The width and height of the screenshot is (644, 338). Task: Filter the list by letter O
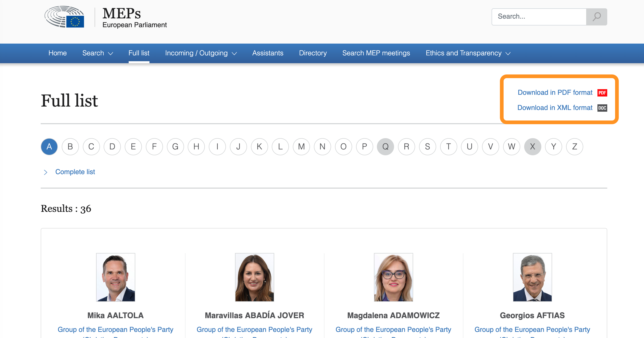click(x=344, y=147)
